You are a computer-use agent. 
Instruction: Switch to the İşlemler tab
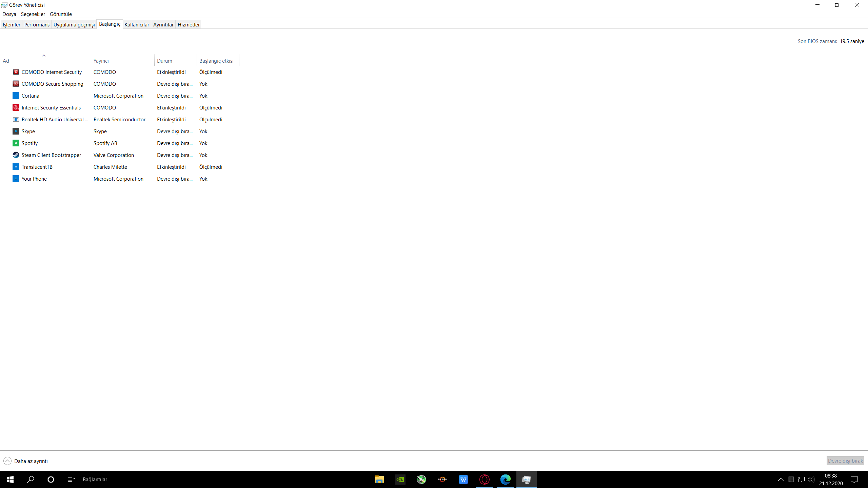point(12,24)
